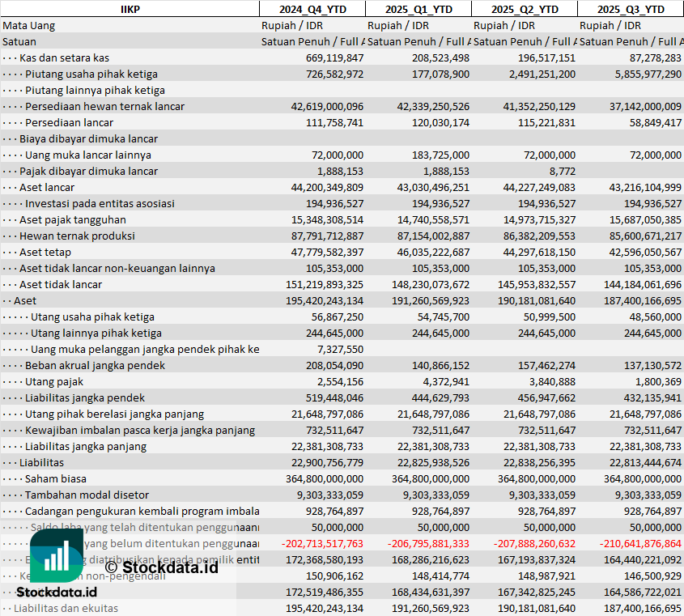Screen dimensions: 684x616
Task: Select the IIKP header cell
Action: click(129, 9)
